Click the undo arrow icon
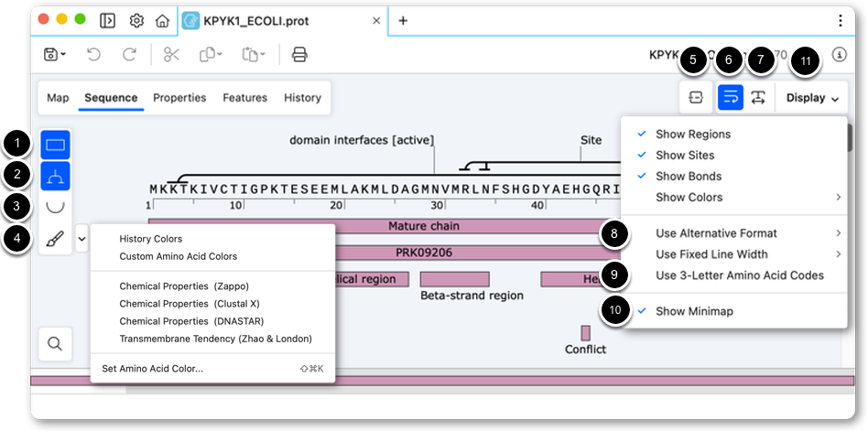The width and height of the screenshot is (868, 431). [x=93, y=54]
